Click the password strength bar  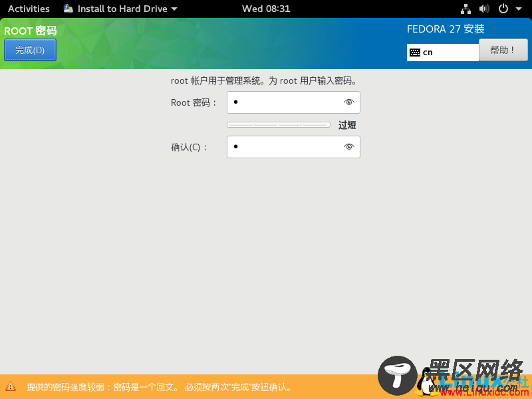click(x=279, y=125)
